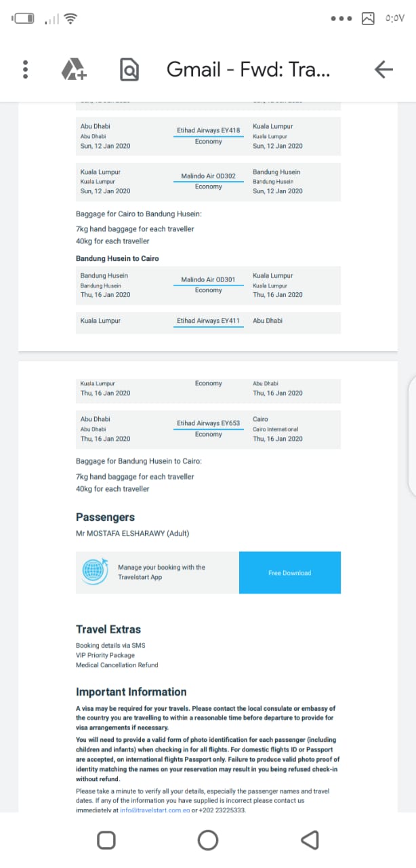The image size is (416, 868).
Task: Tap the Etihad Airways EY653 flight label
Action: (208, 423)
